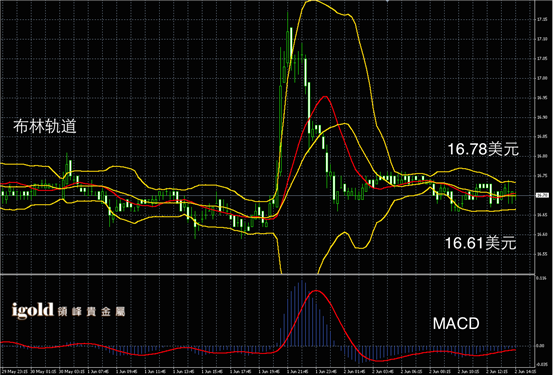Screen dimensions: 553x375
Task: Click the 2 Jun 14:15 time label
Action: click(x=526, y=371)
